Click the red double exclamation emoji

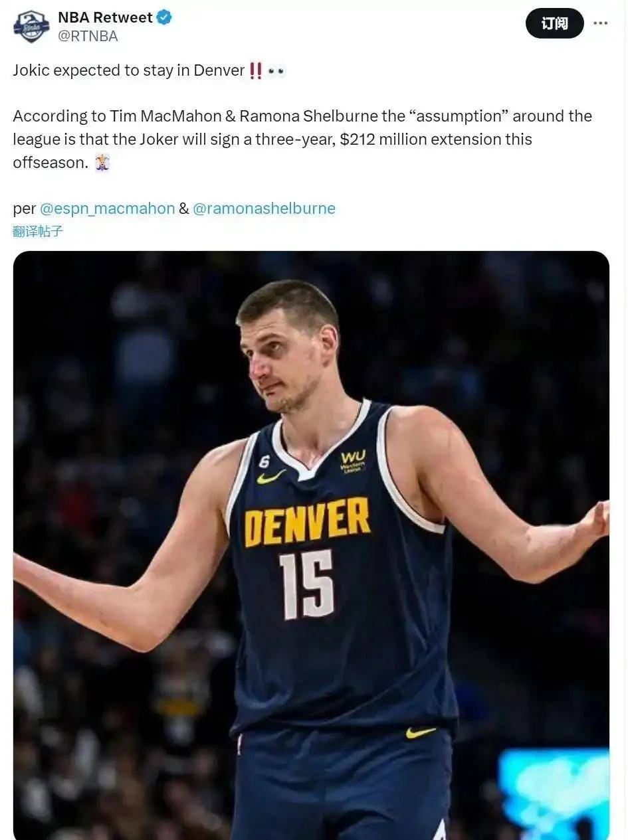coord(255,71)
